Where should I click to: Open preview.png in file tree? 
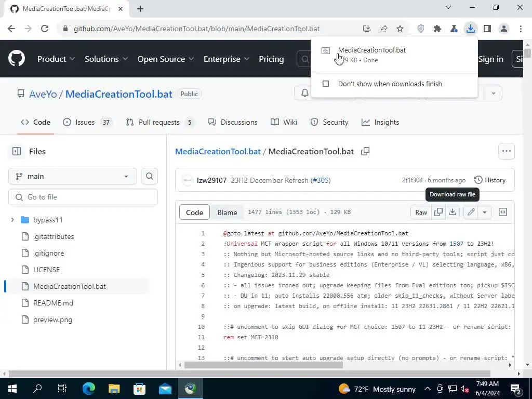53,320
